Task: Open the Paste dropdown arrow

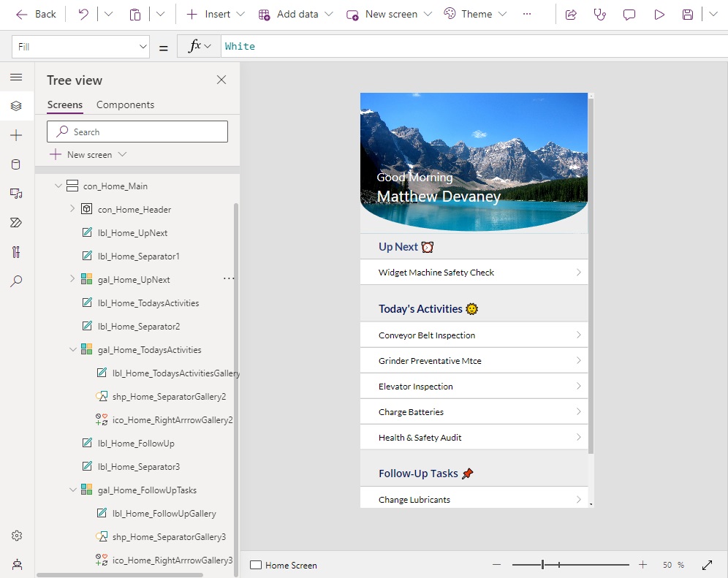Action: 161,15
